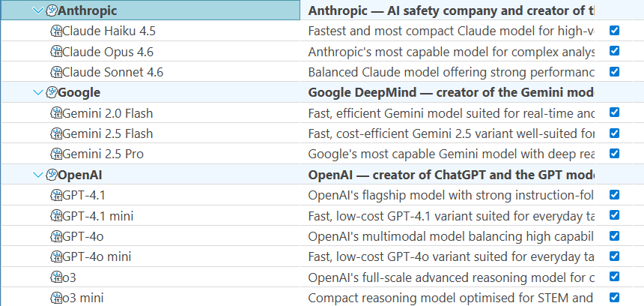The height and width of the screenshot is (306, 644).
Task: Select the GPT-4o row name
Action: [x=82, y=236]
